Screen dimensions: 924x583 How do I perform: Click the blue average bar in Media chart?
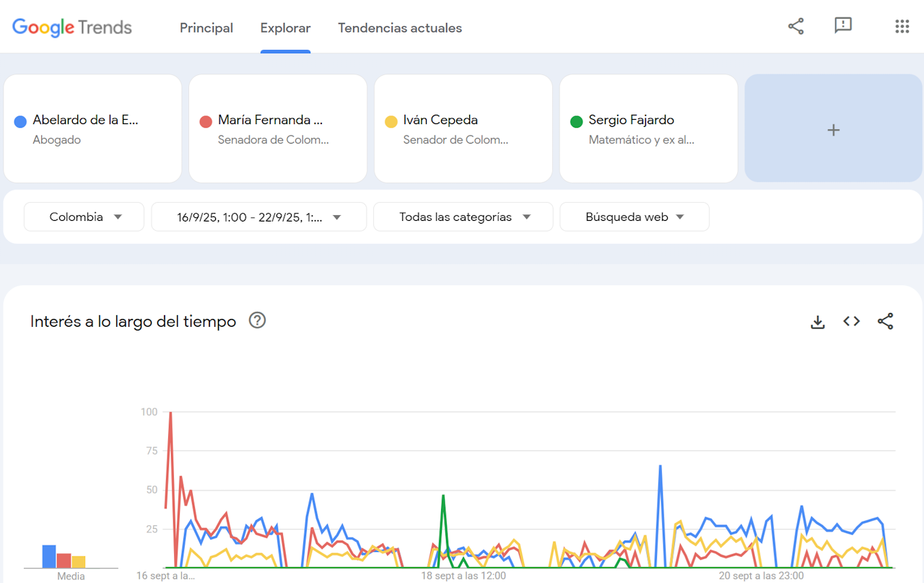tap(49, 556)
